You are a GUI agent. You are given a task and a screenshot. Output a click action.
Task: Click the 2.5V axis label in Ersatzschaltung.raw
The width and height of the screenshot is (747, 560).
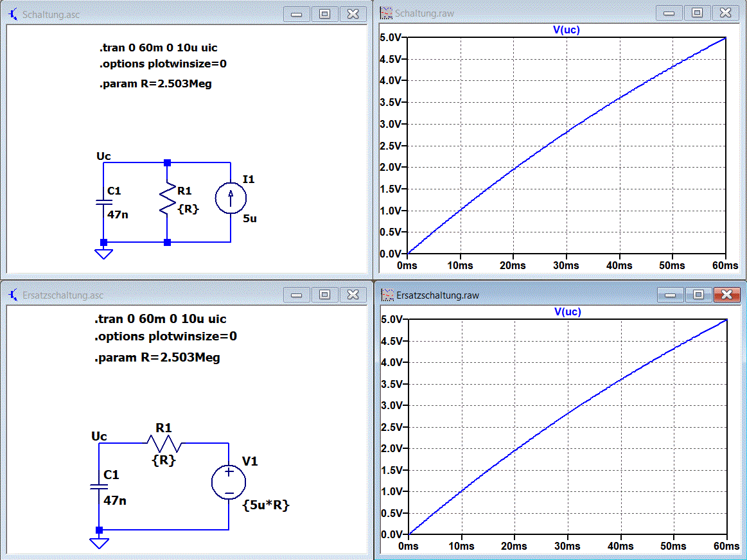point(392,427)
